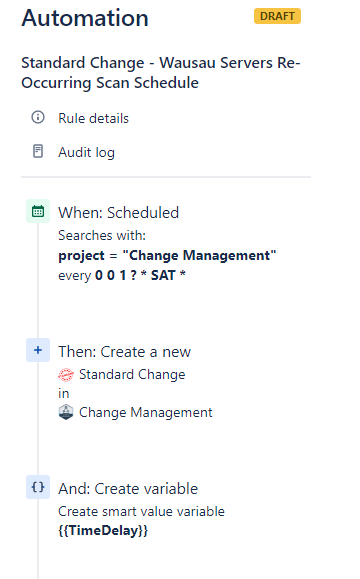Viewport: 360px width, 579px height.
Task: Click the Change Management project name
Action: (x=146, y=412)
